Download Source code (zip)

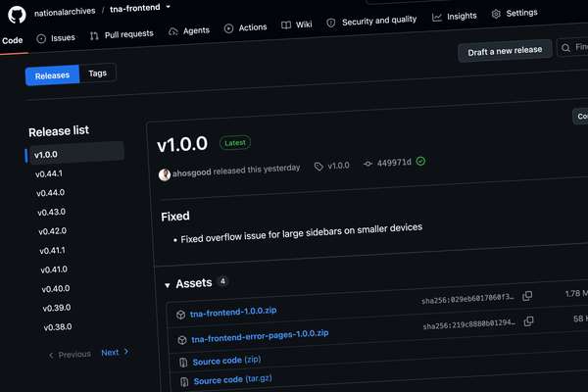[226, 361]
